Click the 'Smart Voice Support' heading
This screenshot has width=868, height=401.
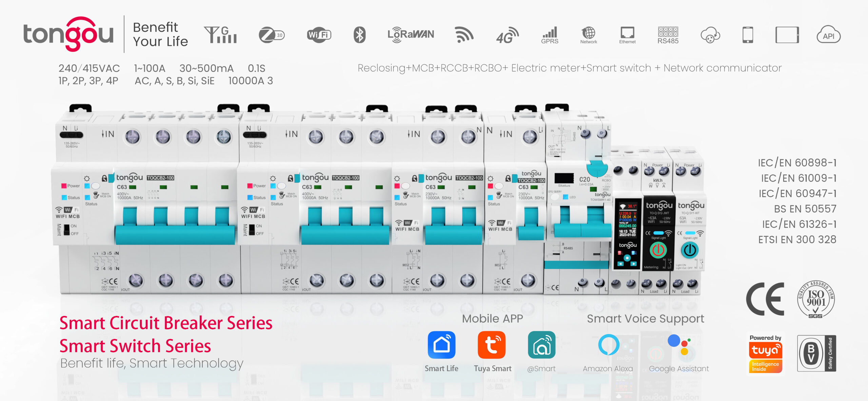pos(645,319)
